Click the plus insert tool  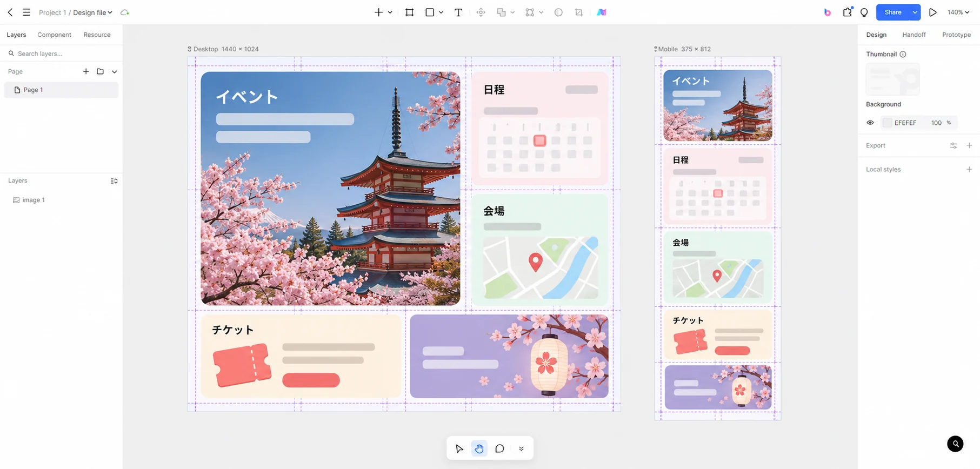click(x=378, y=12)
